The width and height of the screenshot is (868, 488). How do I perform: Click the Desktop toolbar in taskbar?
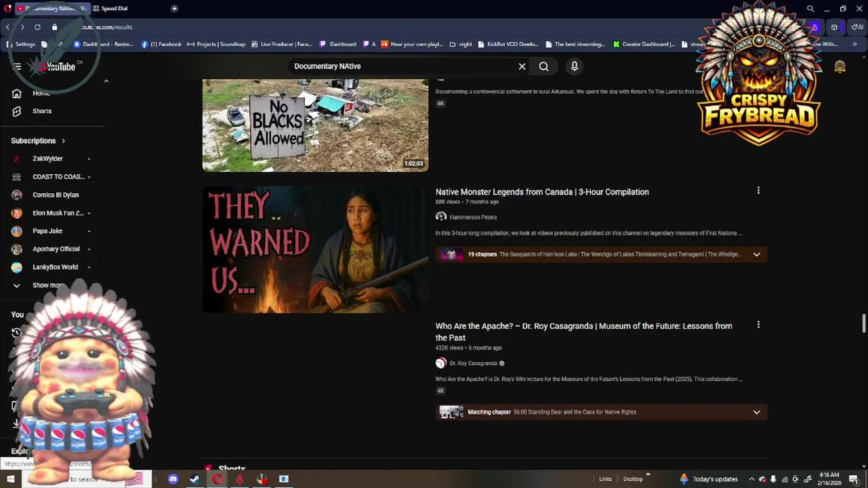pos(633,479)
